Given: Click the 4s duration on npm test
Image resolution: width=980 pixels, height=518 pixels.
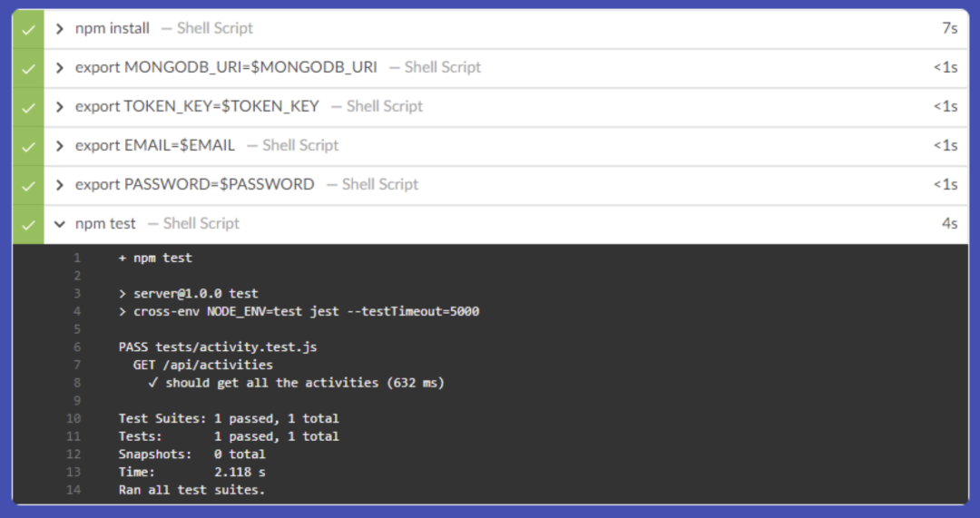Looking at the screenshot, I should tap(949, 224).
